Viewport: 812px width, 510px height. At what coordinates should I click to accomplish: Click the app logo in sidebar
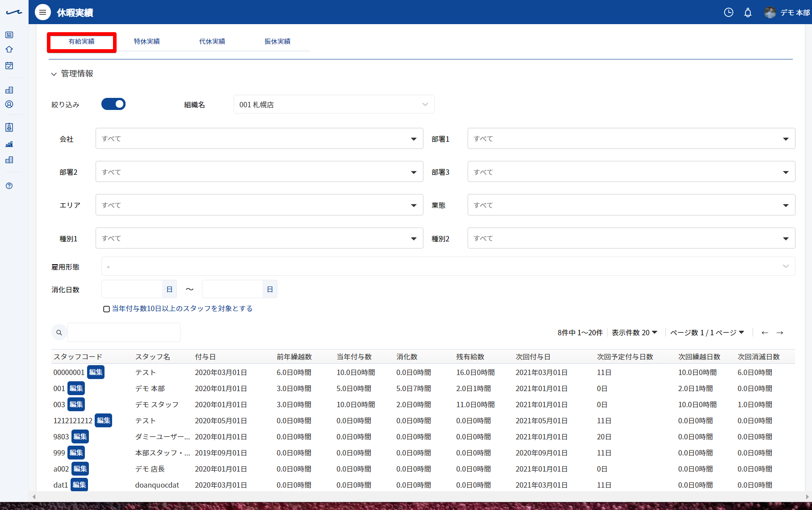(14, 13)
